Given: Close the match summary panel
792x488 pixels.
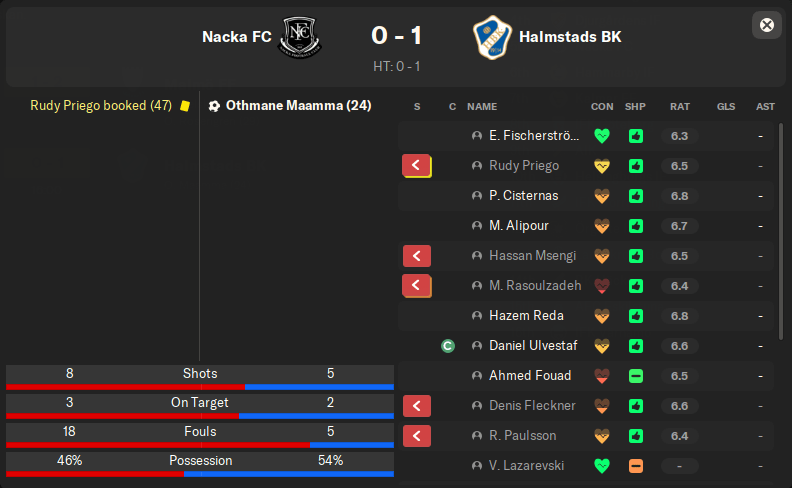Looking at the screenshot, I should click(766, 25).
